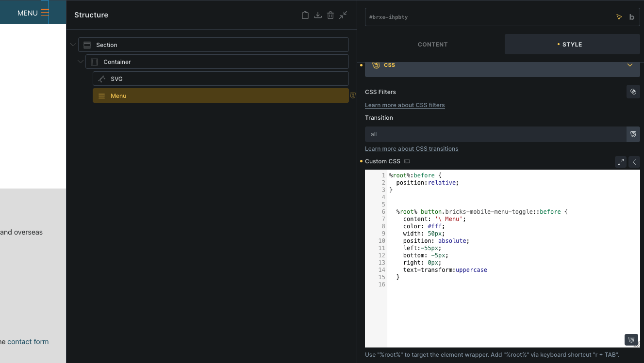Collapse the Container tree node
Viewport: 644px width, 363px height.
coord(81,62)
